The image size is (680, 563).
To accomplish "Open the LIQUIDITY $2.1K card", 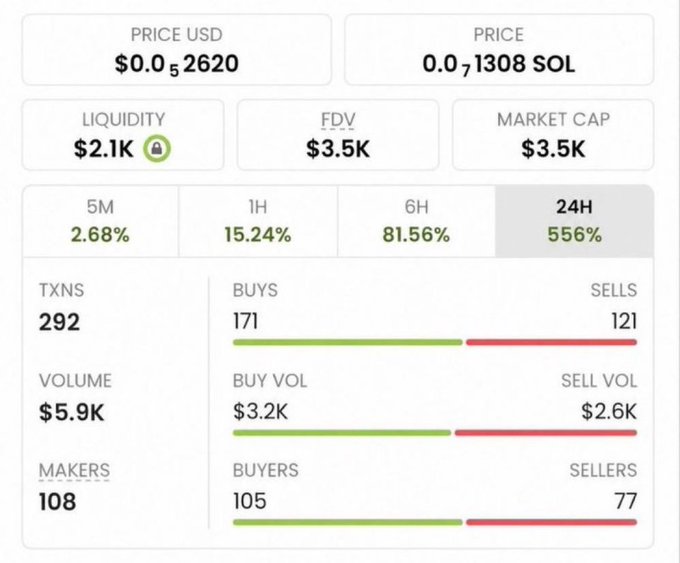I will 123,135.
